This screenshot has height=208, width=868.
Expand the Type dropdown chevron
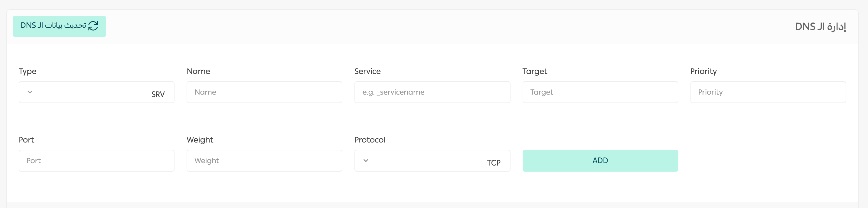30,92
